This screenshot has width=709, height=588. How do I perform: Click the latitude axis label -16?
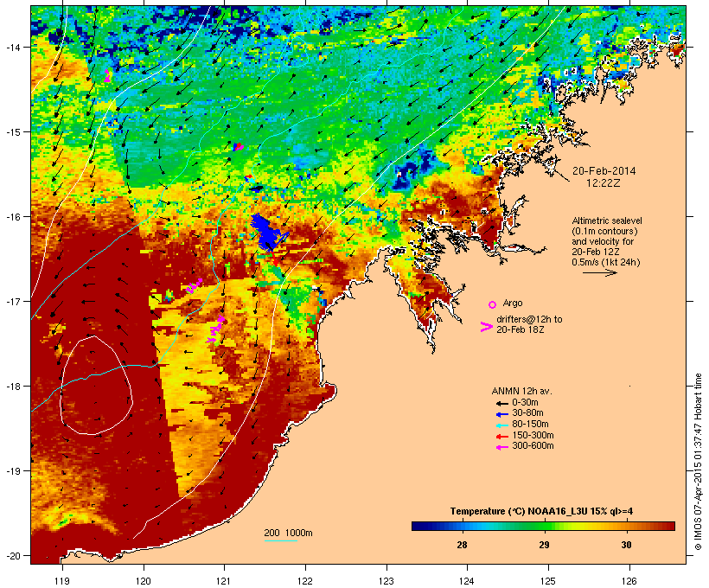coord(13,217)
